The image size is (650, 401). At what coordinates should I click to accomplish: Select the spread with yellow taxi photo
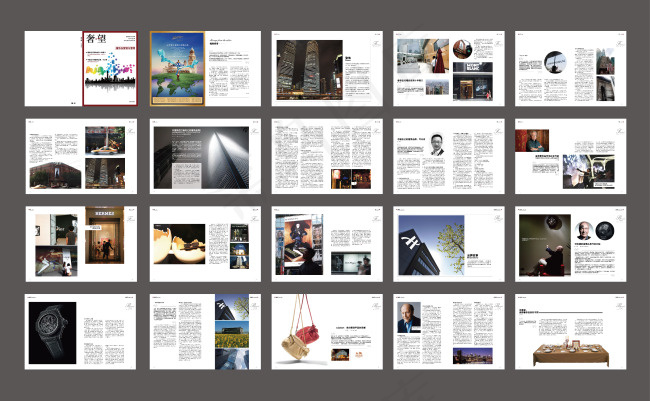[x=81, y=156]
